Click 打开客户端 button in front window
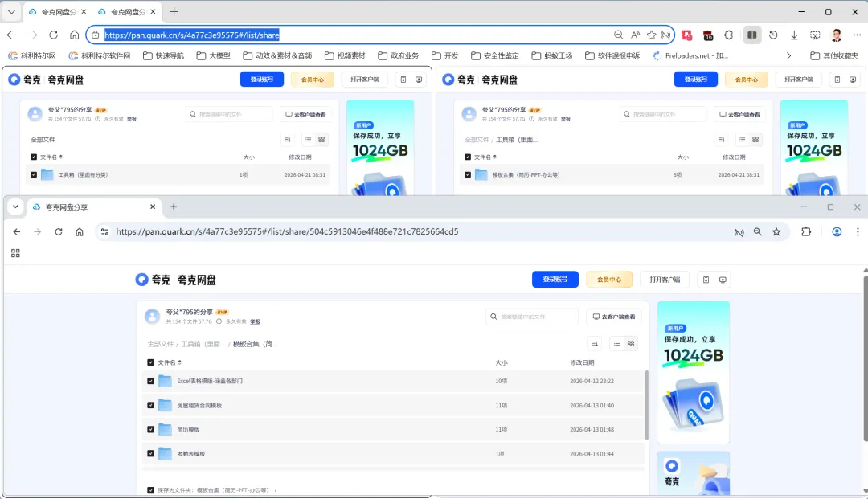 [x=665, y=280]
